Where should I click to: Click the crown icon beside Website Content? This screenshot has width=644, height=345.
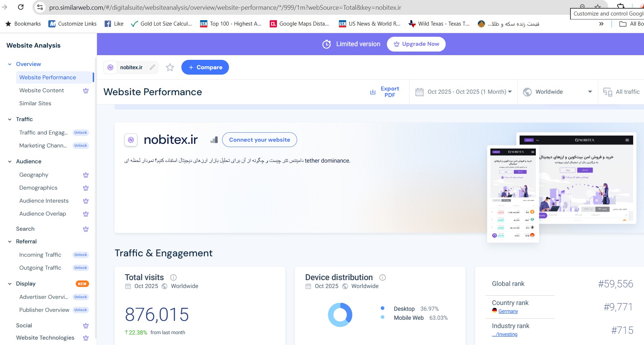(x=86, y=90)
